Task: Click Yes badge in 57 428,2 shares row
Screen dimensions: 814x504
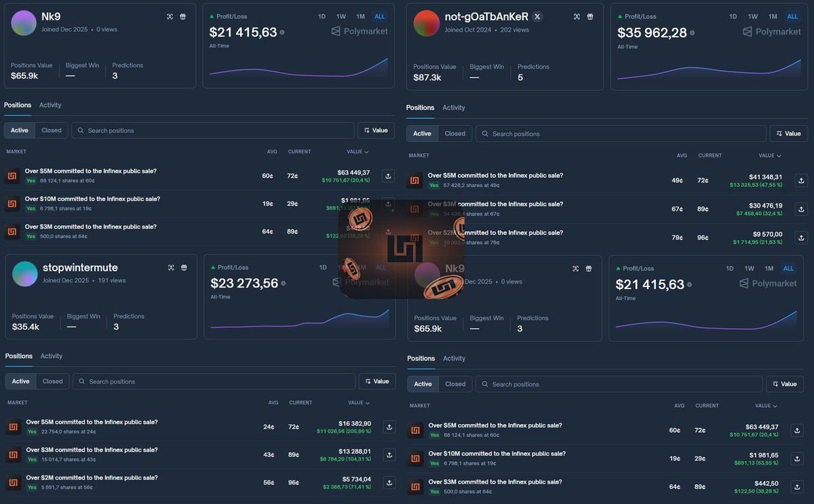Action: click(x=433, y=185)
